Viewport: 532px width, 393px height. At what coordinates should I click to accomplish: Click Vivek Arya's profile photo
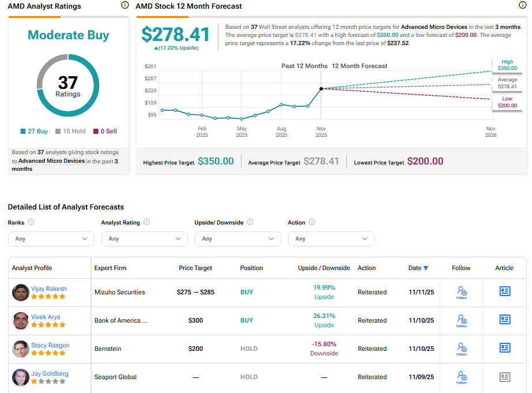point(20,320)
